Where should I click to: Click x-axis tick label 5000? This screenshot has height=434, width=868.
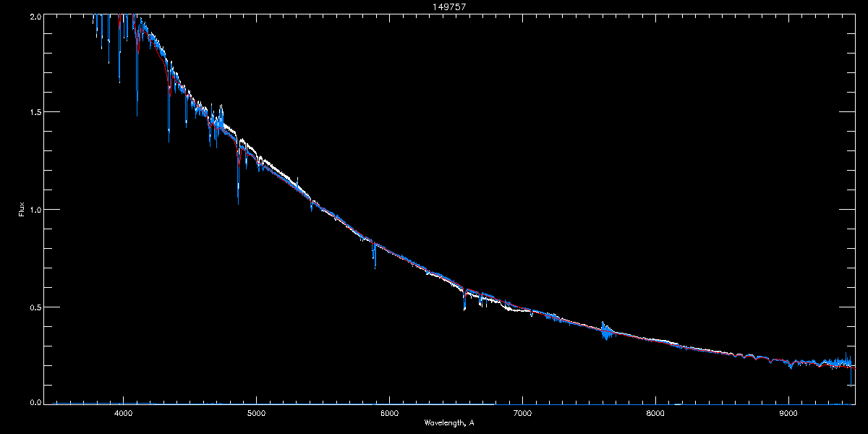click(257, 413)
